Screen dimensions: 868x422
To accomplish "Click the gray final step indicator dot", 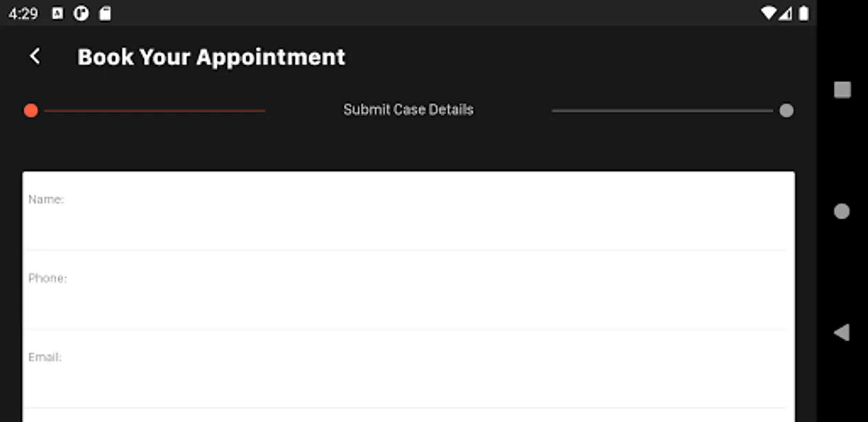I will [786, 111].
